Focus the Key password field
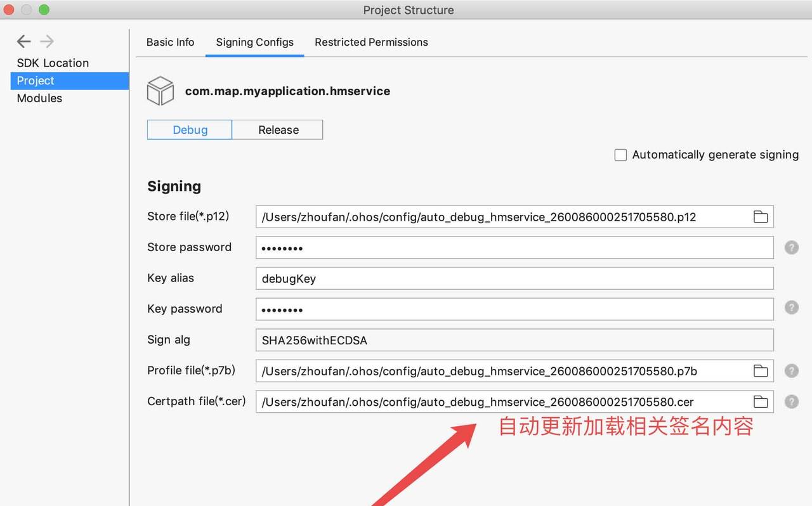Image resolution: width=812 pixels, height=506 pixels. coord(514,309)
